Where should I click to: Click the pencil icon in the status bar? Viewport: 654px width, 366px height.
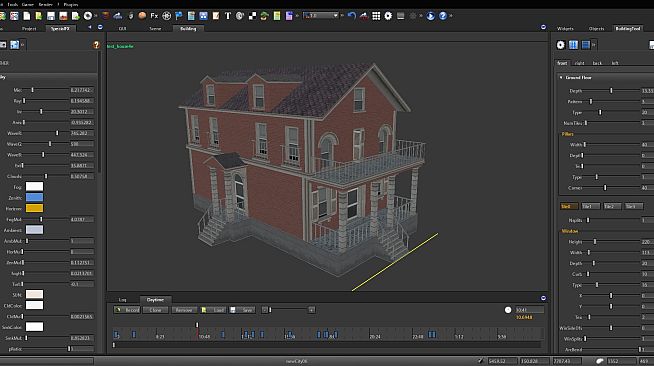(480, 361)
